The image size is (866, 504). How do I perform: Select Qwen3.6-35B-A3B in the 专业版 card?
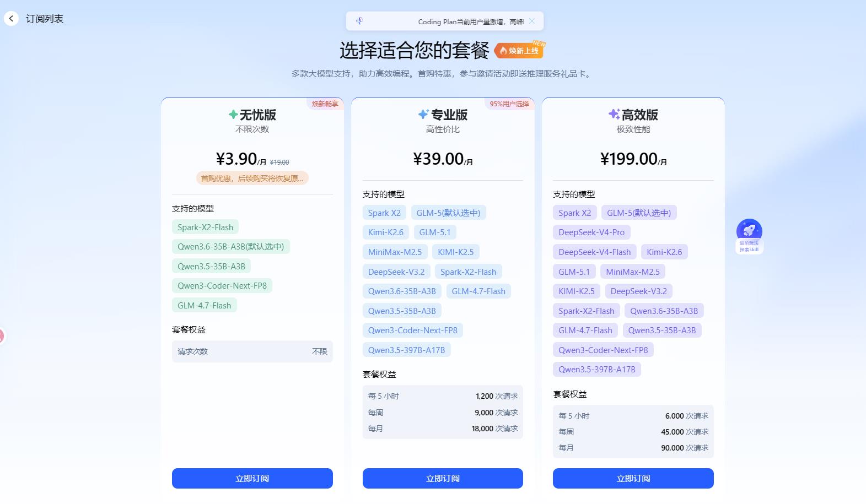coord(402,291)
